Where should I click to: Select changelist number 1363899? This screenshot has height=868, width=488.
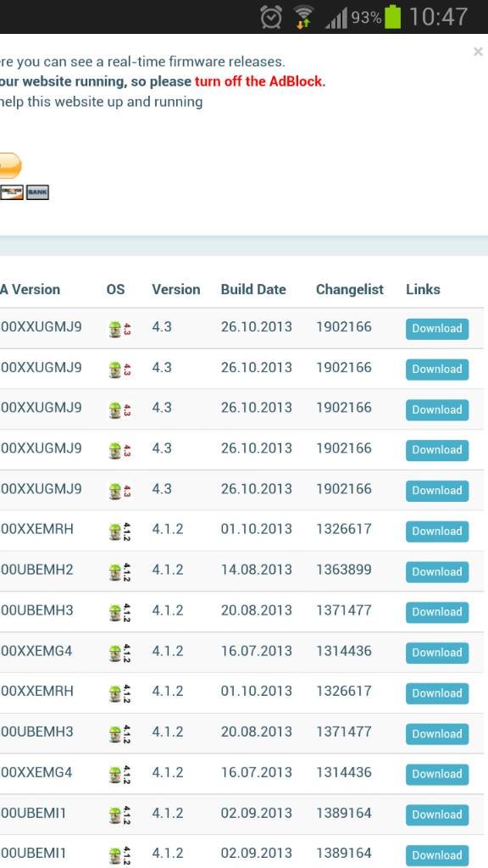pos(344,570)
